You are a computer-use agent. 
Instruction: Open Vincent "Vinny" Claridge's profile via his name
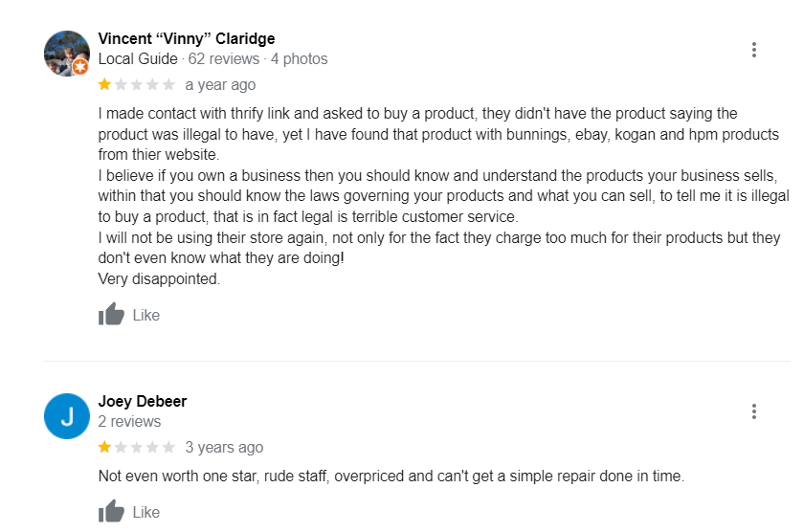coord(187,39)
